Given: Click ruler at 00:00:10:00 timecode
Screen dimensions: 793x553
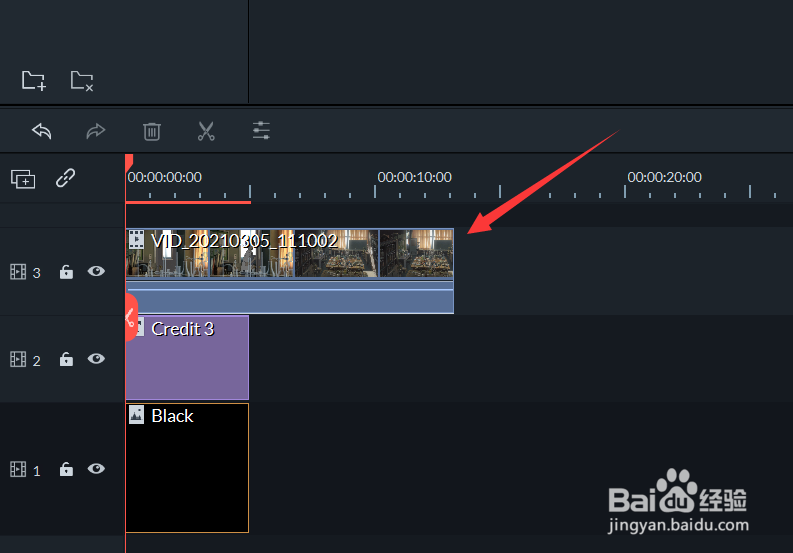Looking at the screenshot, I should coord(414,177).
